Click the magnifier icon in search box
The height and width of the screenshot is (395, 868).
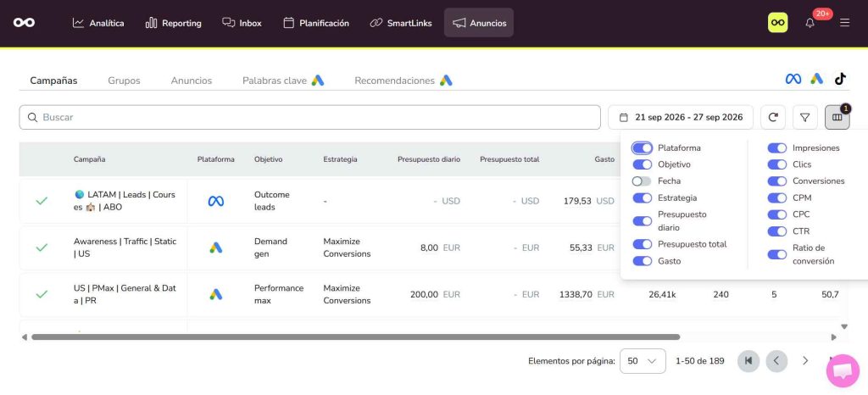click(33, 117)
